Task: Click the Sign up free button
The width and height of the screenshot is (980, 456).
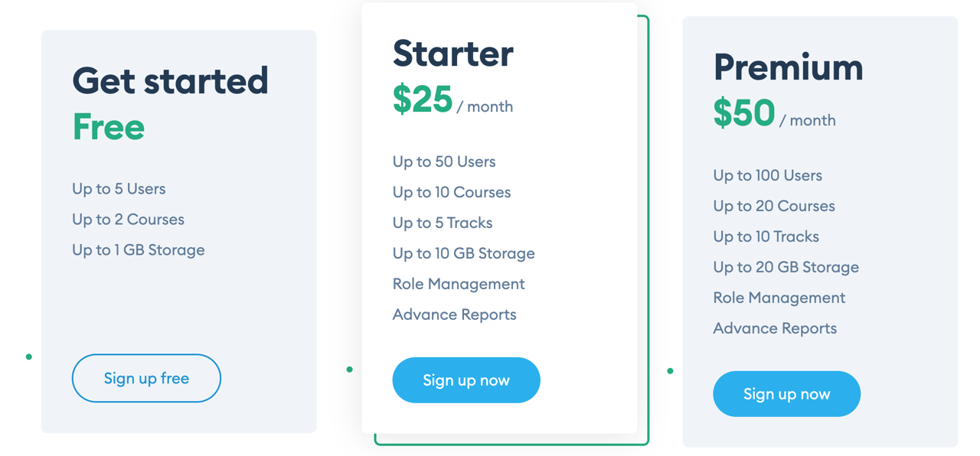Action: tap(146, 378)
